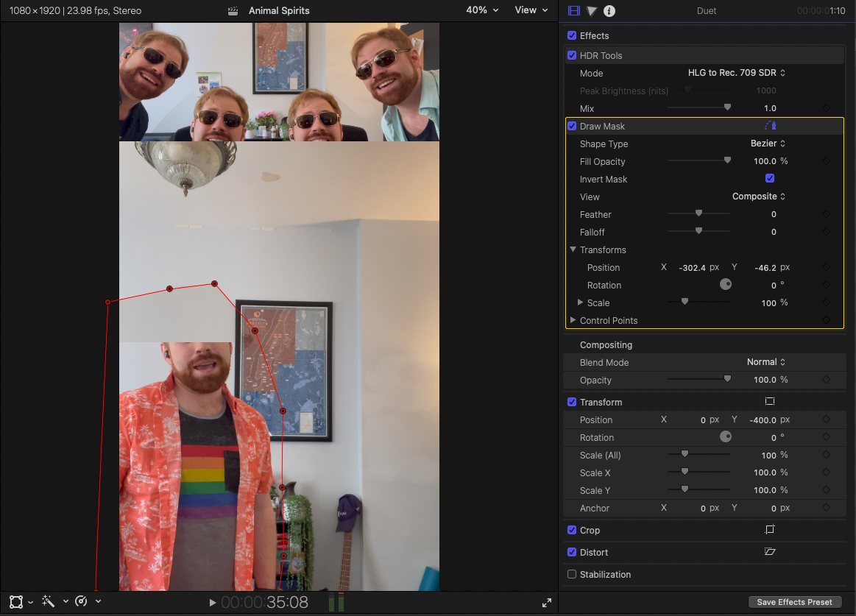Viewport: 856px width, 616px height.
Task: Click the Fill Opacity keyframe diamond
Action: point(826,161)
